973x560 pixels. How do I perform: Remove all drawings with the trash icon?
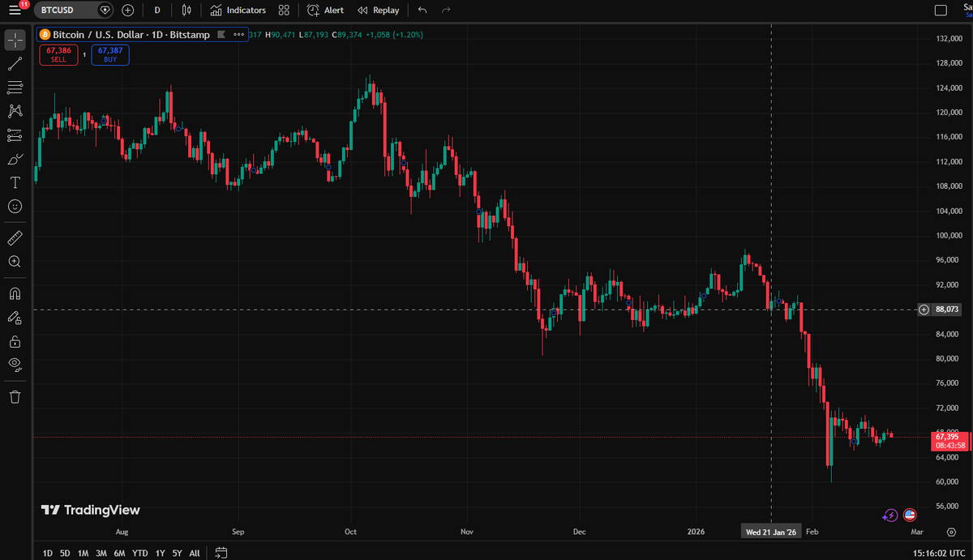(13, 397)
